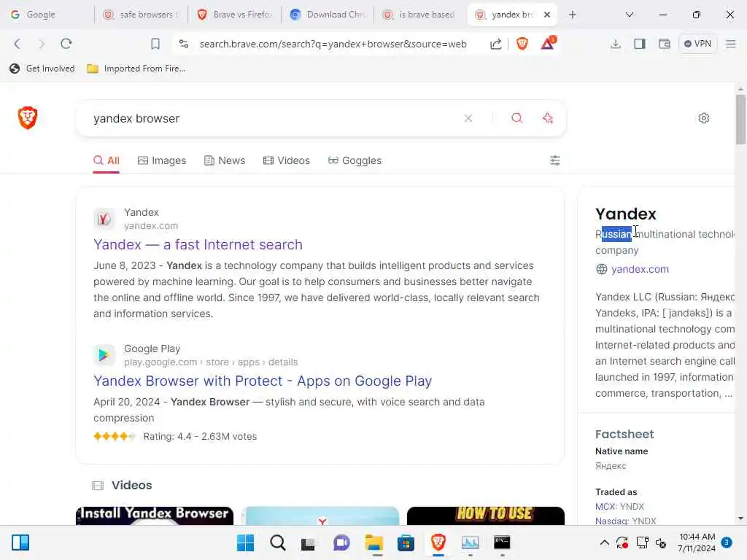Image resolution: width=747 pixels, height=560 pixels.
Task: Select the Goggles results tab
Action: 355,160
